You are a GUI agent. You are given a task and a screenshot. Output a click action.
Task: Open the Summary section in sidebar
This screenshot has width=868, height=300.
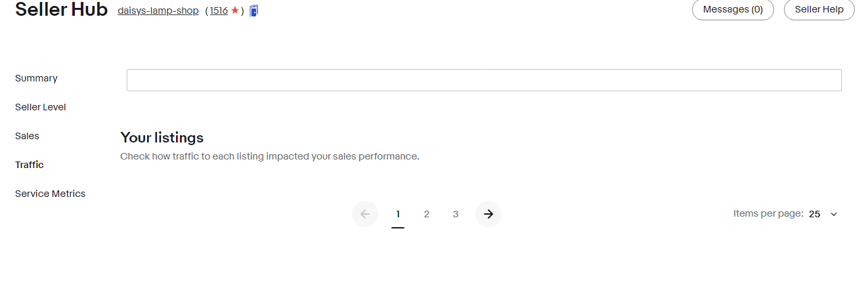pos(36,78)
